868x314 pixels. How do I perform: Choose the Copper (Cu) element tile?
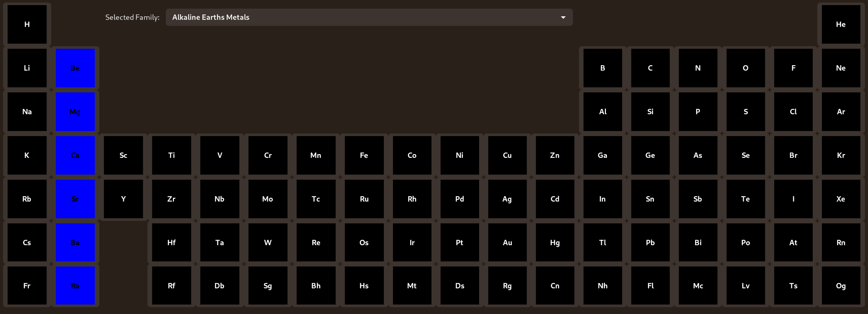(x=507, y=155)
